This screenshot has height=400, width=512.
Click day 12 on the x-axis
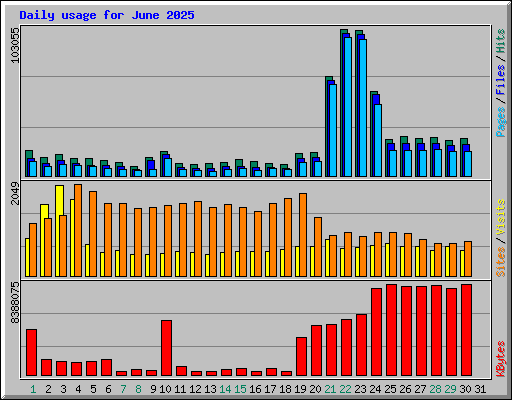pyautogui.click(x=195, y=389)
